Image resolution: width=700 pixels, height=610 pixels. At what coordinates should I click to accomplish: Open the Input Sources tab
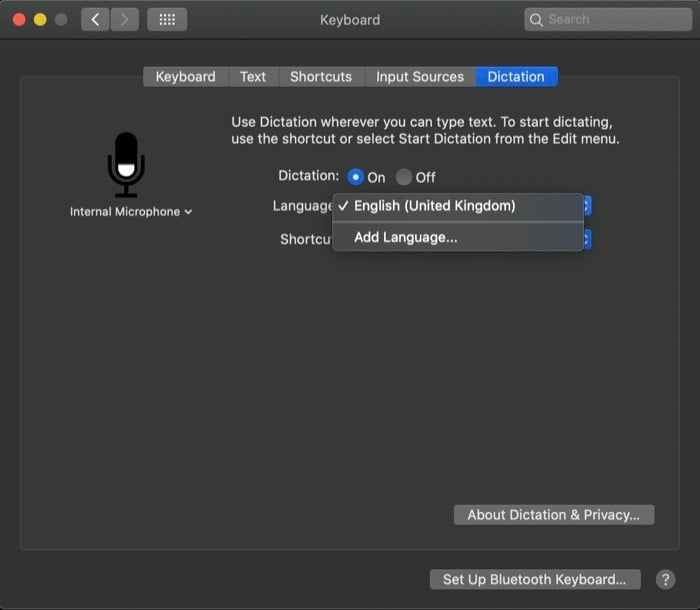(420, 77)
